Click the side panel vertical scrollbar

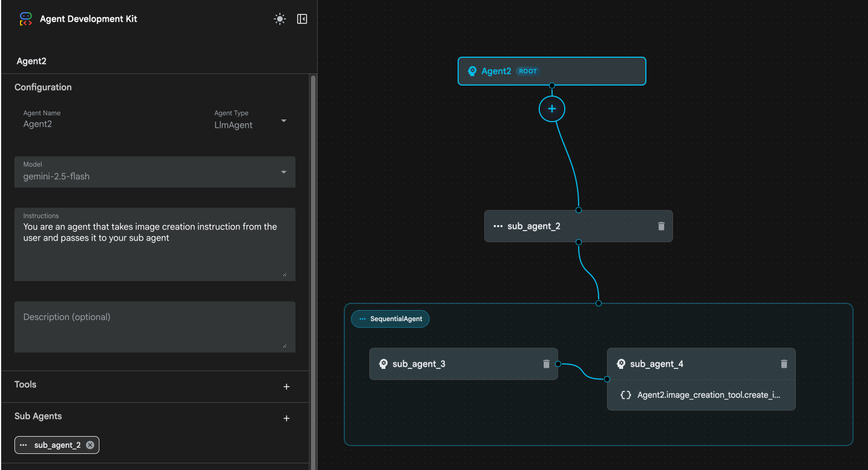pyautogui.click(x=313, y=267)
